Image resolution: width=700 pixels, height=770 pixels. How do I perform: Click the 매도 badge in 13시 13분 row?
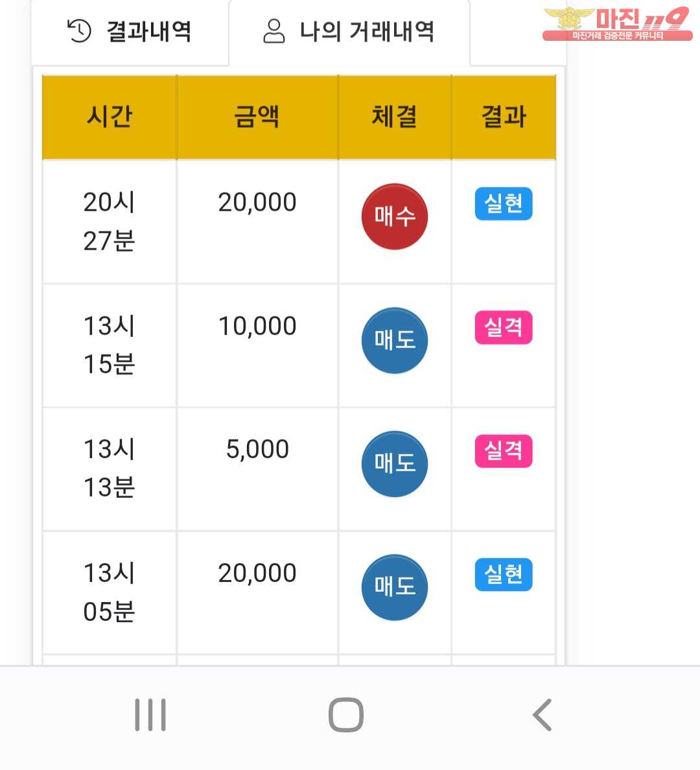(394, 463)
